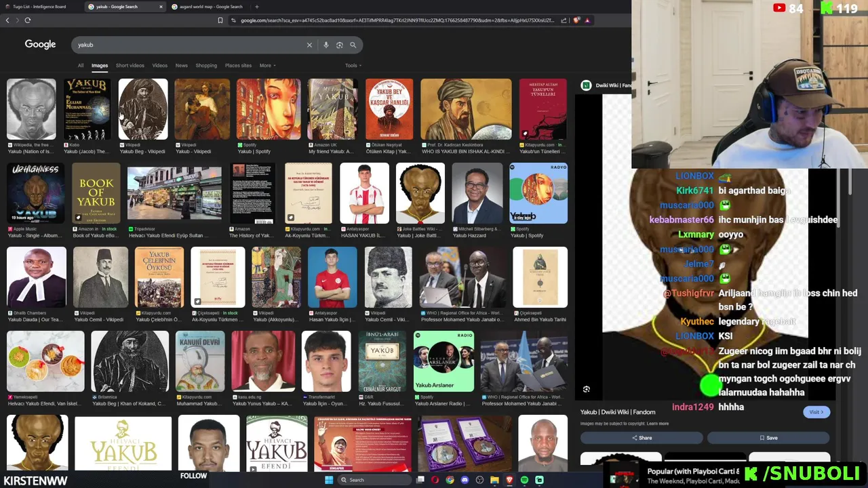Open Helvaci Yakub Efendi Tripadvisor thumbnail

(x=174, y=193)
